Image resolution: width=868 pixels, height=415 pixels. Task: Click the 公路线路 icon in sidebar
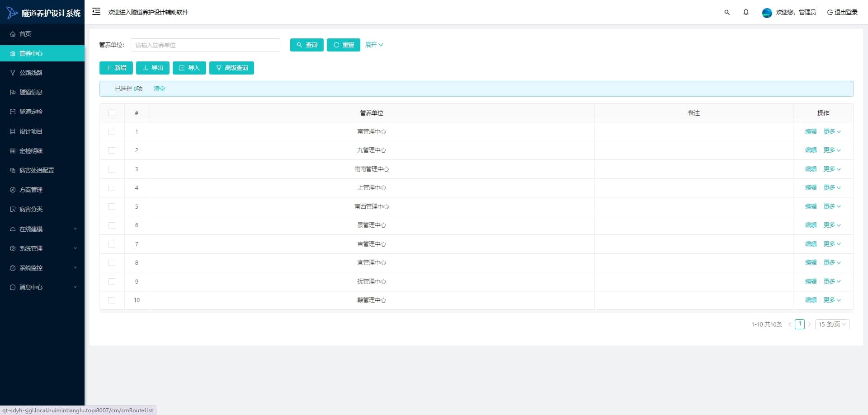pyautogui.click(x=13, y=73)
